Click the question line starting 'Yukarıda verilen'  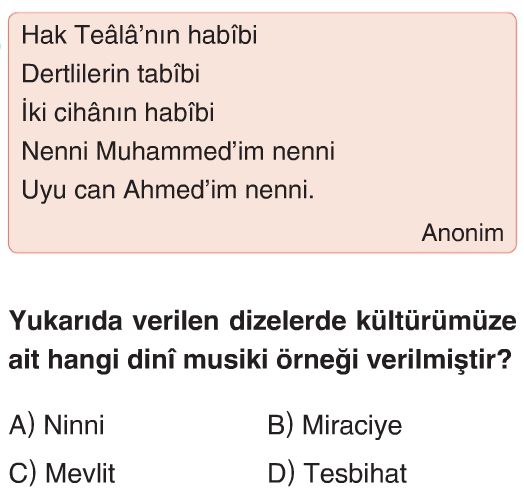[x=263, y=321]
